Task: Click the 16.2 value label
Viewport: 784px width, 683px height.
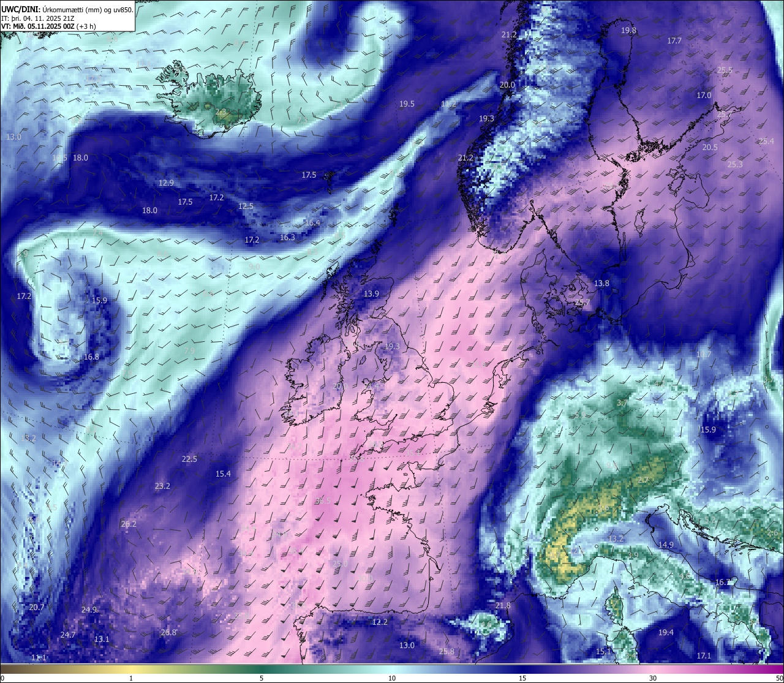Action: tap(723, 582)
